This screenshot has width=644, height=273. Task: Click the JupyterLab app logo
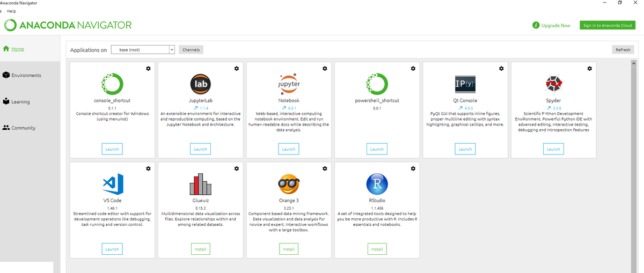(x=201, y=84)
